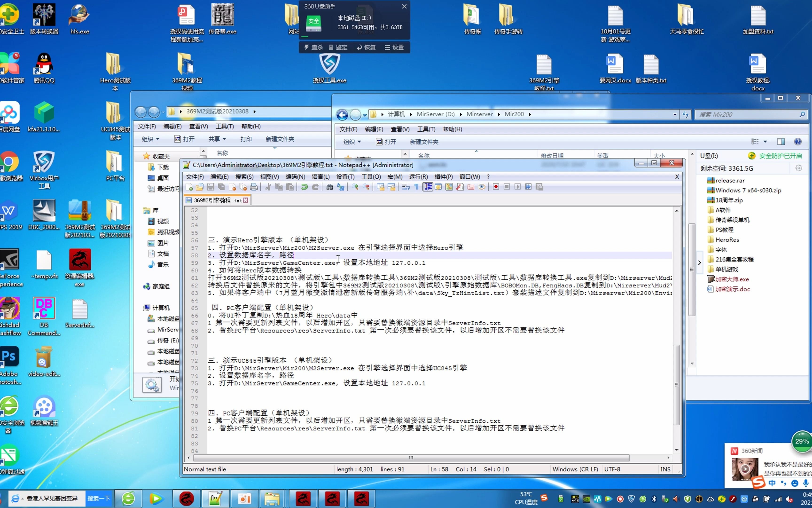
Task: Open recent pages dropdown next to back button
Action: coord(365,115)
